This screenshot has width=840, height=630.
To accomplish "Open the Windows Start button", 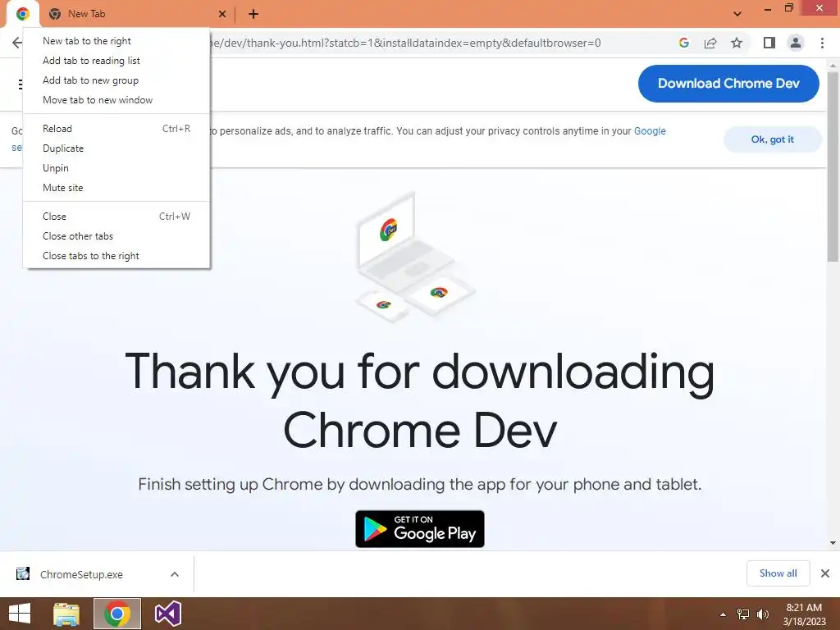I will [20, 614].
